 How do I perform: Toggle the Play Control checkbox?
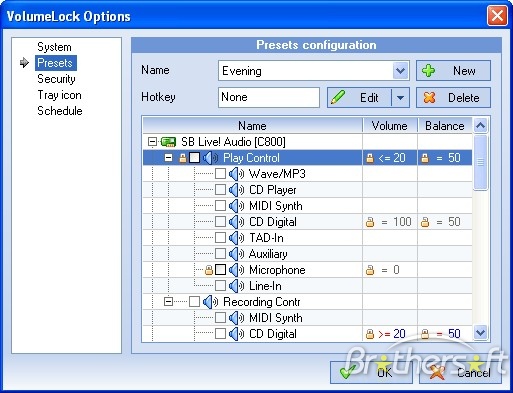(194, 158)
